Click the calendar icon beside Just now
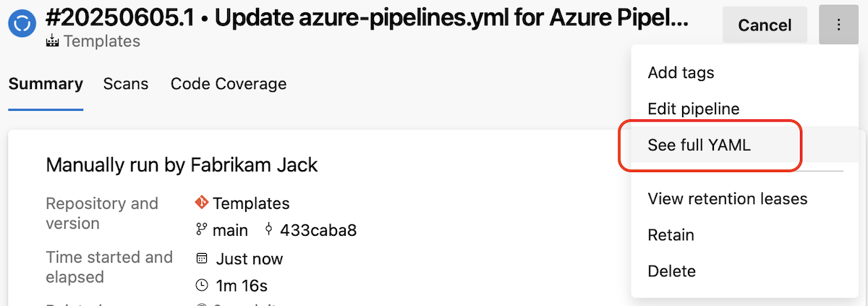 (202, 258)
